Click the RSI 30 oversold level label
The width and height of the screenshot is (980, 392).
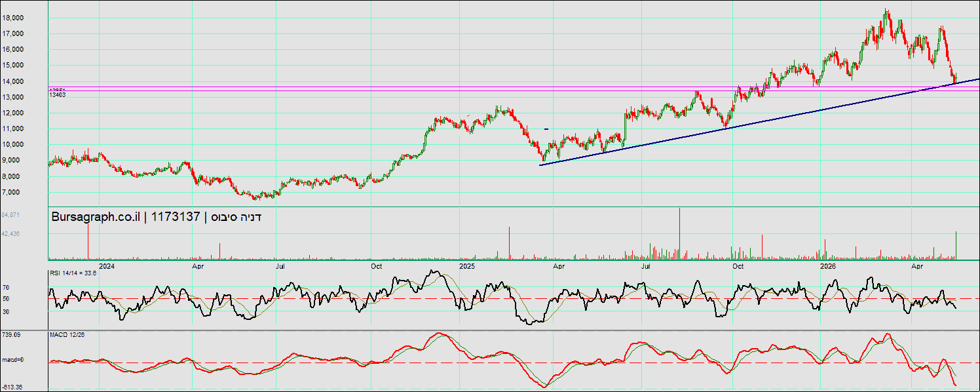click(5, 311)
